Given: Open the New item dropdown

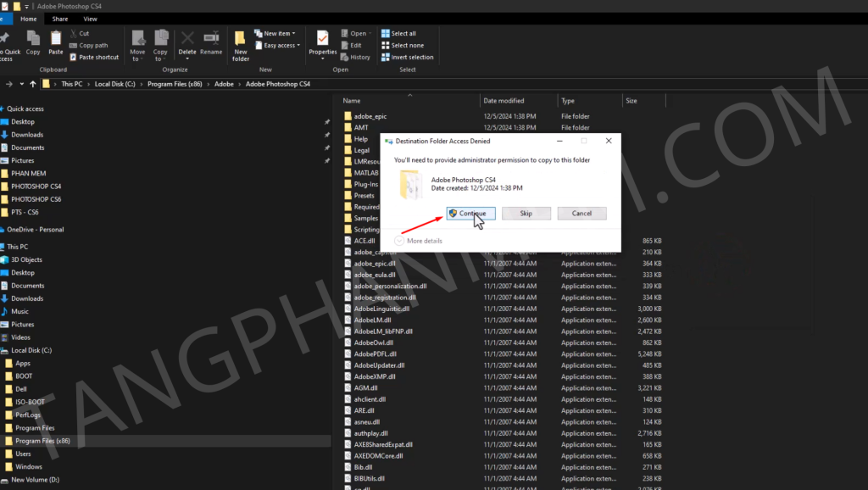Looking at the screenshot, I should point(278,34).
